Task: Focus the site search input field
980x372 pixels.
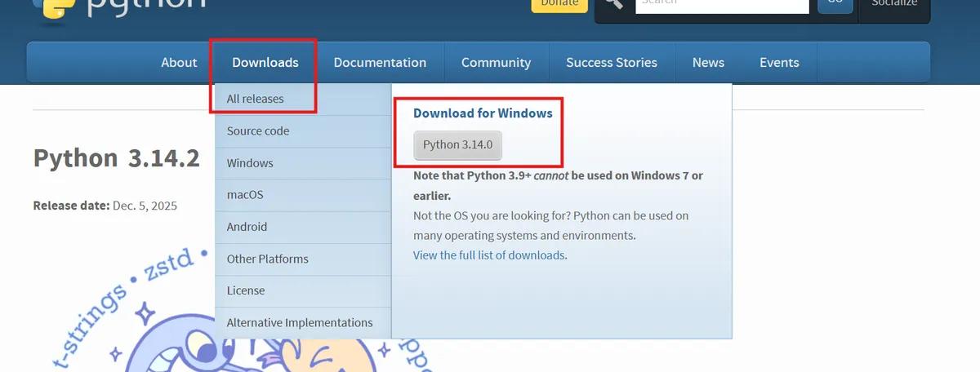Action: click(x=721, y=4)
